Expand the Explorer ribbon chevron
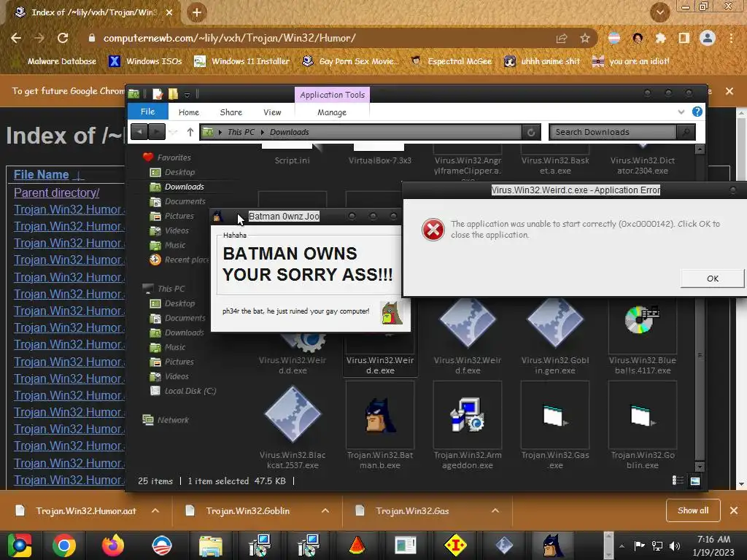 (681, 112)
